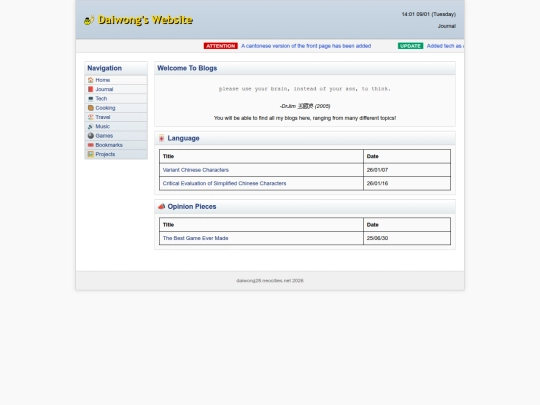Viewport: 540px width, 405px height.
Task: Click the Projects picture icon
Action: (91, 154)
